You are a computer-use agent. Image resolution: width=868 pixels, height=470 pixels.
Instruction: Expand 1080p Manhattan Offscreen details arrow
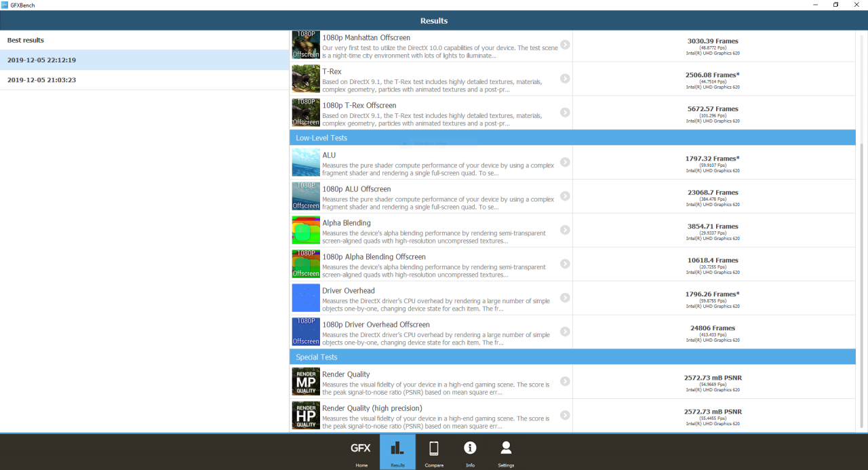(565, 45)
